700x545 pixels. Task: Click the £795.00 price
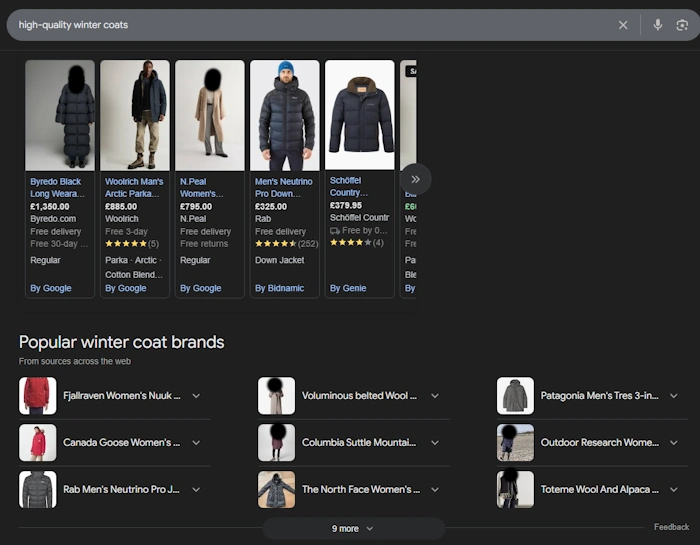[x=196, y=207]
